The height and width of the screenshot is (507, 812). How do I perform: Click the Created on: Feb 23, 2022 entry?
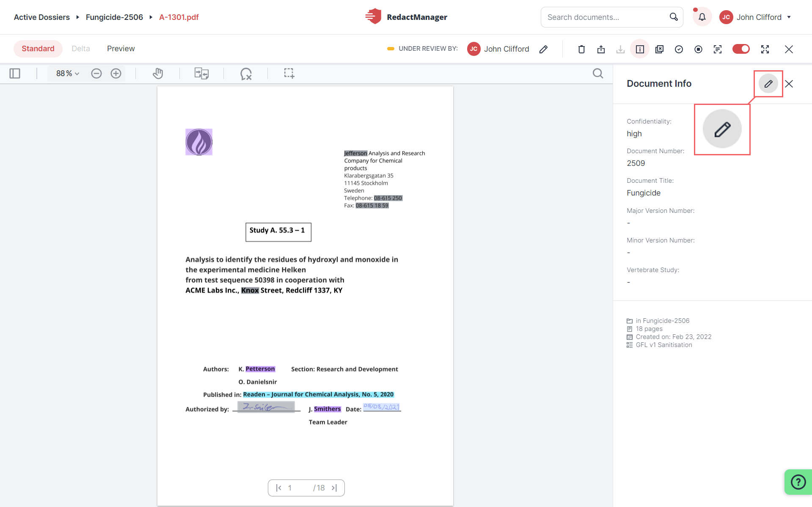(669, 337)
